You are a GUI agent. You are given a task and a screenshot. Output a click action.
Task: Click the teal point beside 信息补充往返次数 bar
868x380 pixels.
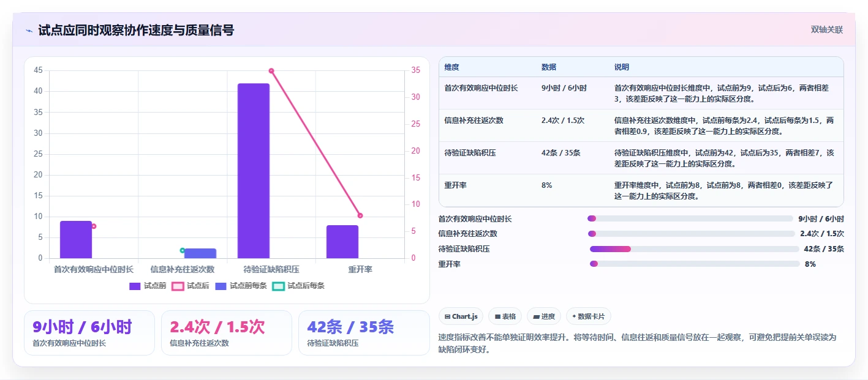(x=183, y=250)
